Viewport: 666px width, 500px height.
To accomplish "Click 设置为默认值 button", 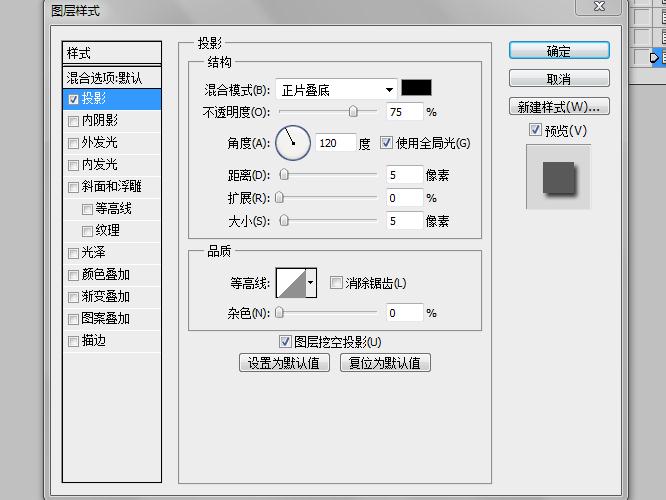I will click(284, 363).
